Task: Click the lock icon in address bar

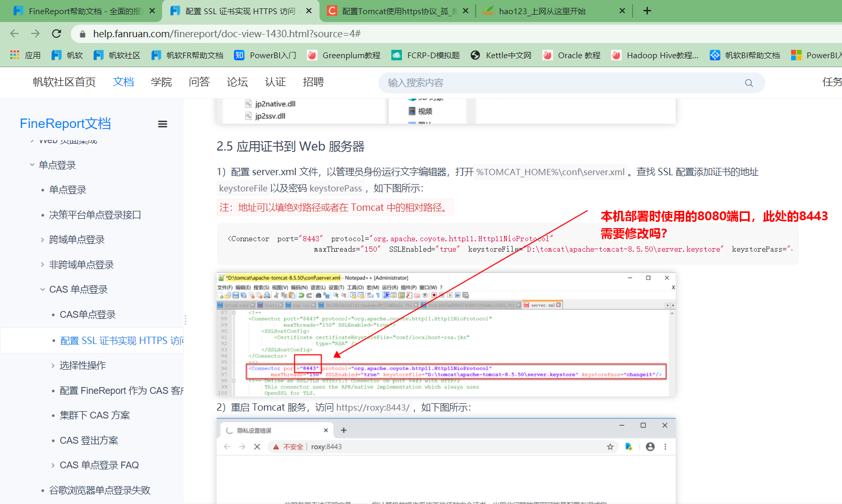Action: tap(82, 34)
